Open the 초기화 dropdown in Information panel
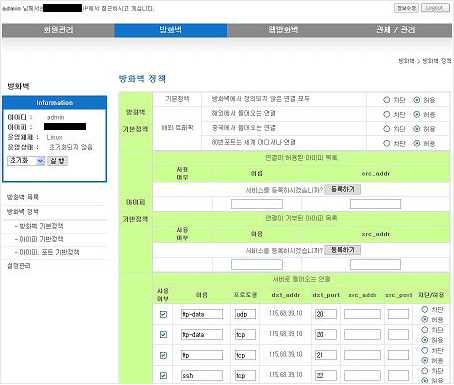Screen dimensions: 454x385 pyautogui.click(x=26, y=161)
